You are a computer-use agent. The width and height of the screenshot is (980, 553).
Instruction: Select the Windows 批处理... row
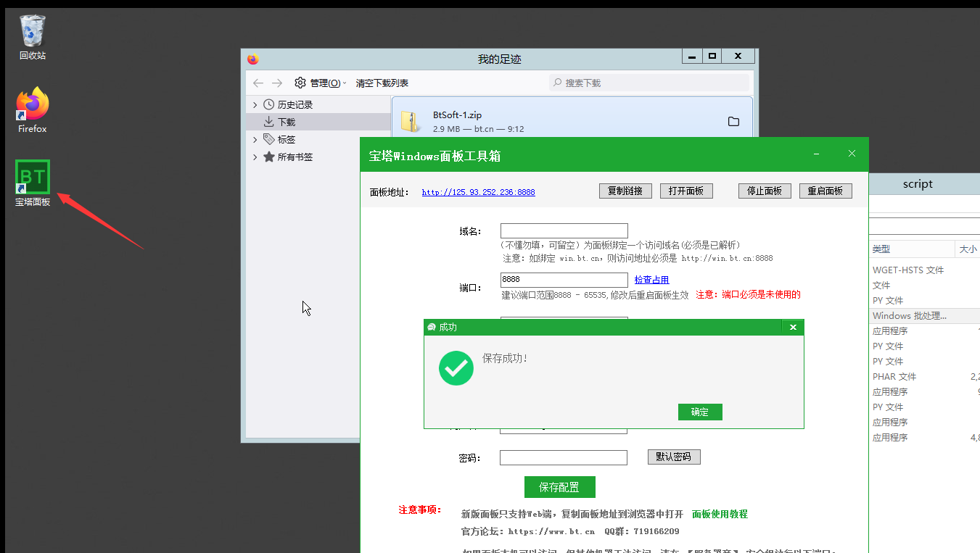tap(925, 315)
